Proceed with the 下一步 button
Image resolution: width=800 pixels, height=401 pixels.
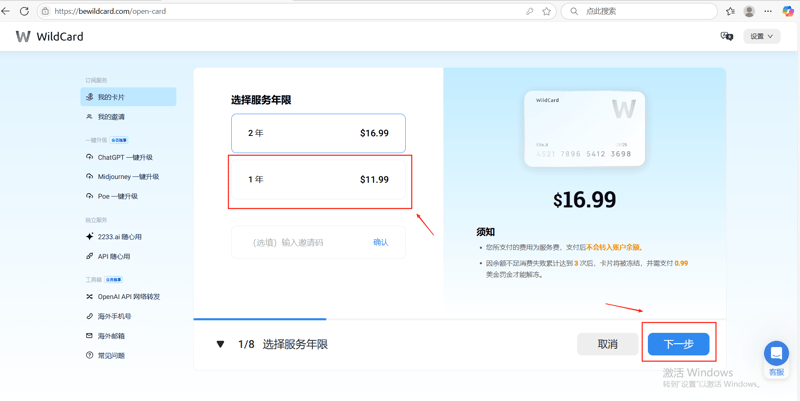pos(679,344)
